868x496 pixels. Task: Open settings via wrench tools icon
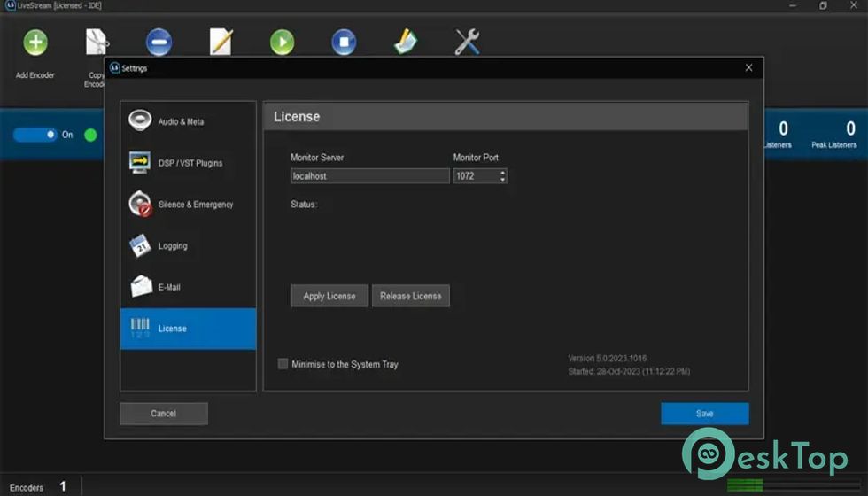click(x=468, y=43)
